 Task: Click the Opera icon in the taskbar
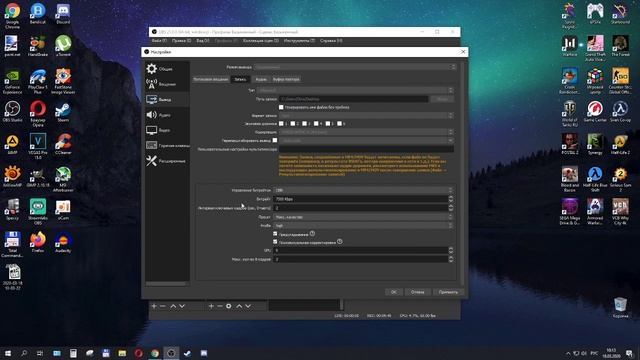138,353
